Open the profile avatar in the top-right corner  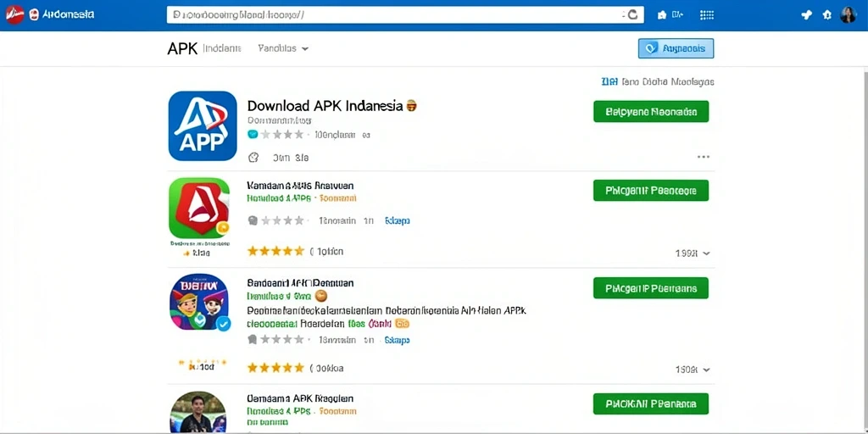pyautogui.click(x=848, y=15)
